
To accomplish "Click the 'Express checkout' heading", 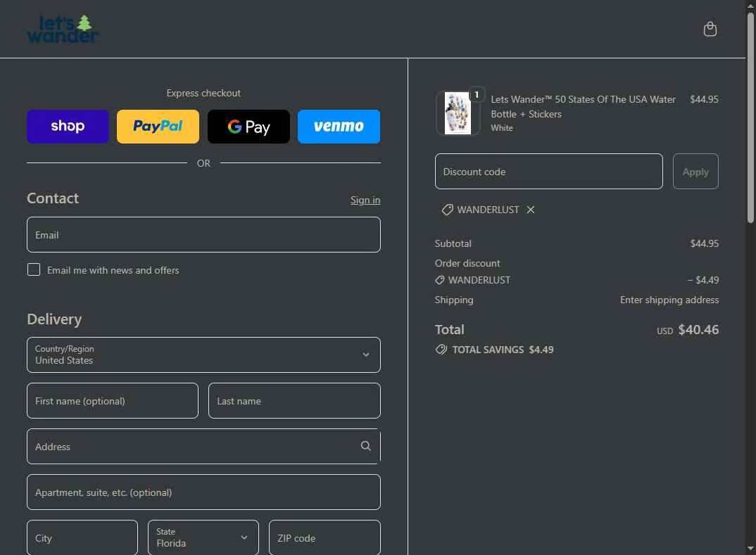I will pyautogui.click(x=203, y=93).
